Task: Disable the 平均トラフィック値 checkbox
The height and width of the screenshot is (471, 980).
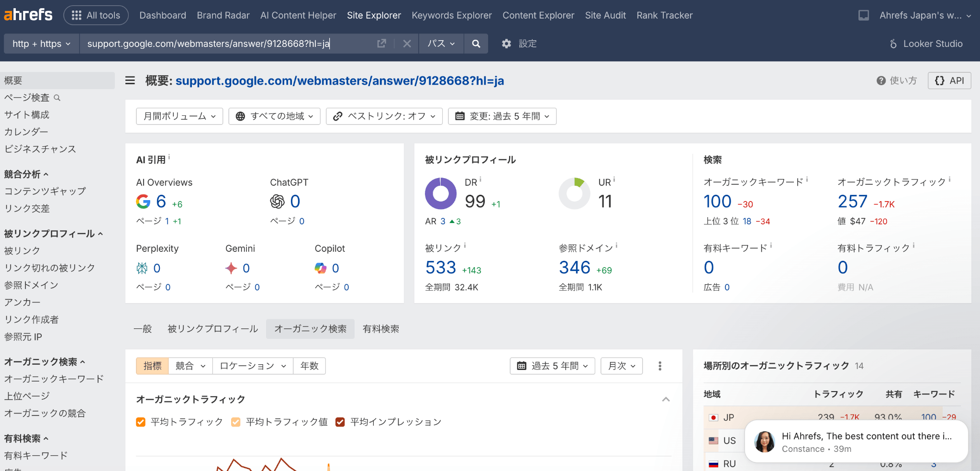Action: click(235, 422)
